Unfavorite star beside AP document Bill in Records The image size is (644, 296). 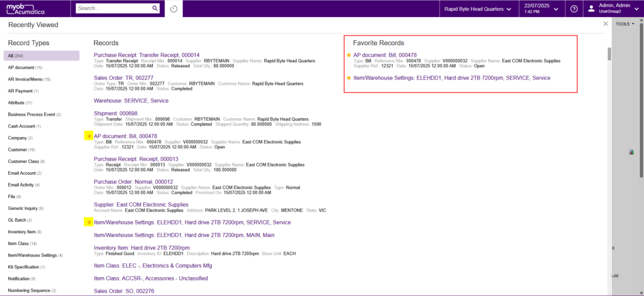88,136
